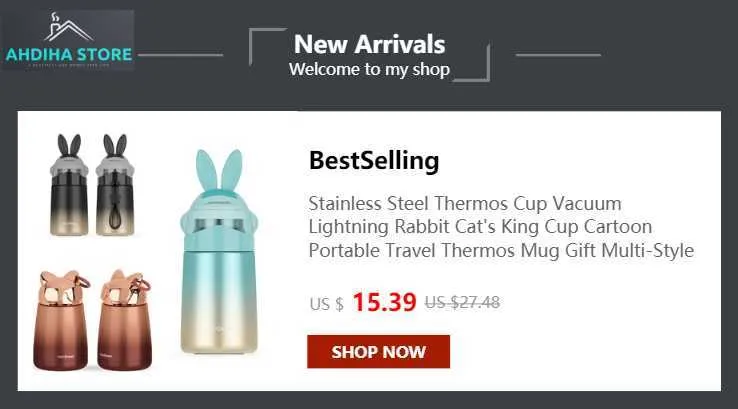Click the divider line right of New Arrivals
The image size is (738, 409).
[558, 55]
